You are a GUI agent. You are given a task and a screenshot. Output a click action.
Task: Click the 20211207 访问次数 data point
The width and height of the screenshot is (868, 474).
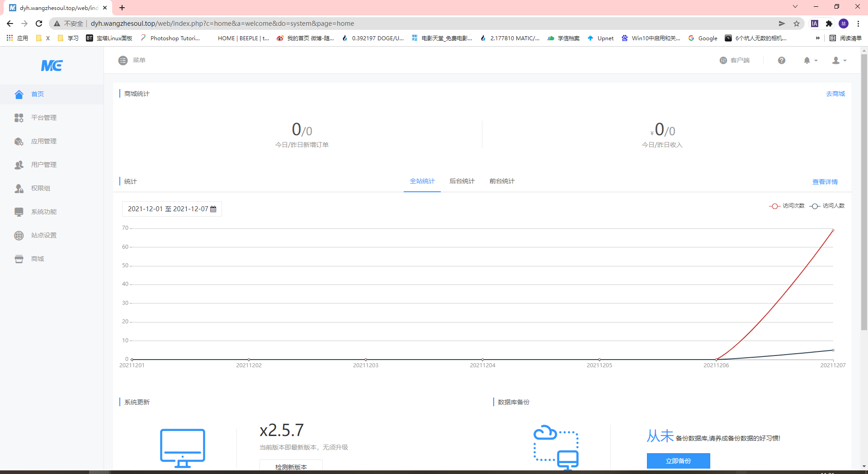[833, 230]
